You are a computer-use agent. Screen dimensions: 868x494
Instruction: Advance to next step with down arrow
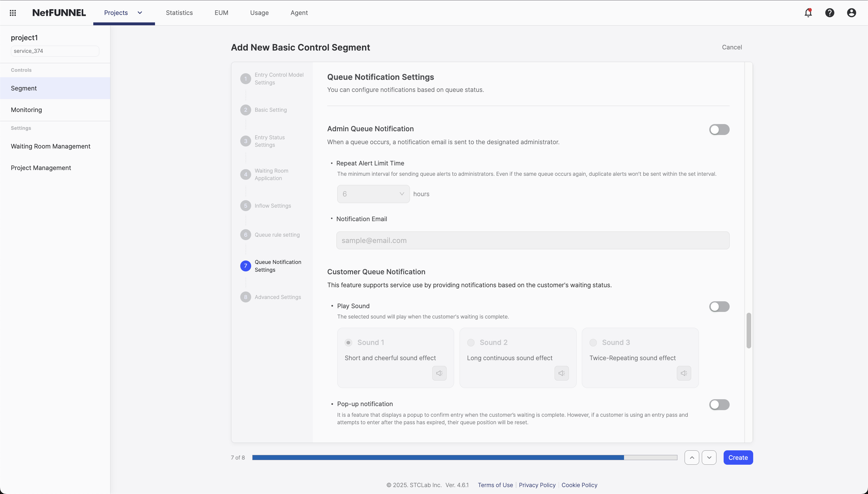(709, 457)
